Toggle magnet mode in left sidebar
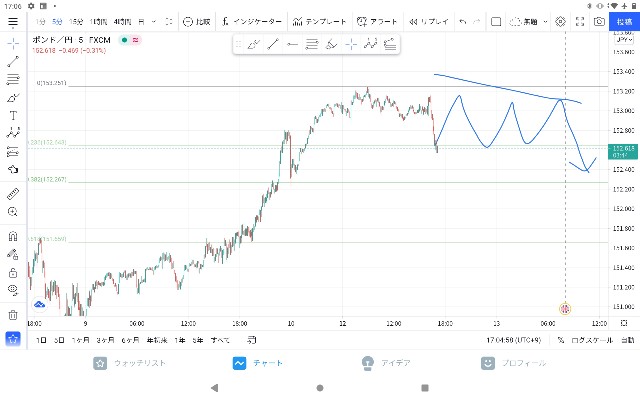This screenshot has height=400, width=640. (x=13, y=236)
